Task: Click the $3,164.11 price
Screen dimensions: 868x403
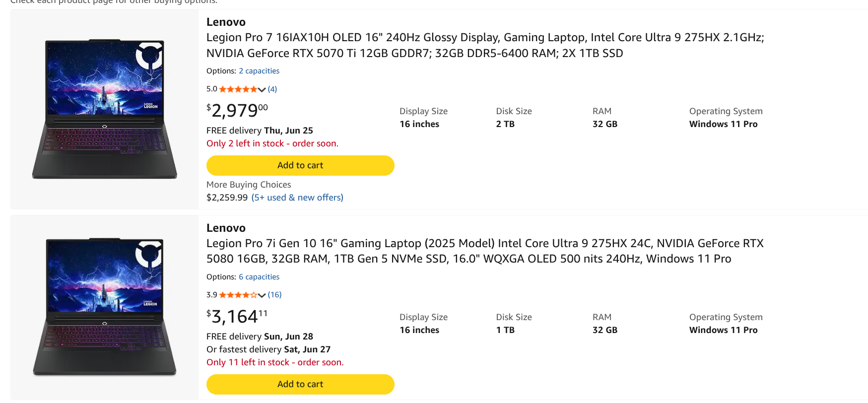Action: 237,316
